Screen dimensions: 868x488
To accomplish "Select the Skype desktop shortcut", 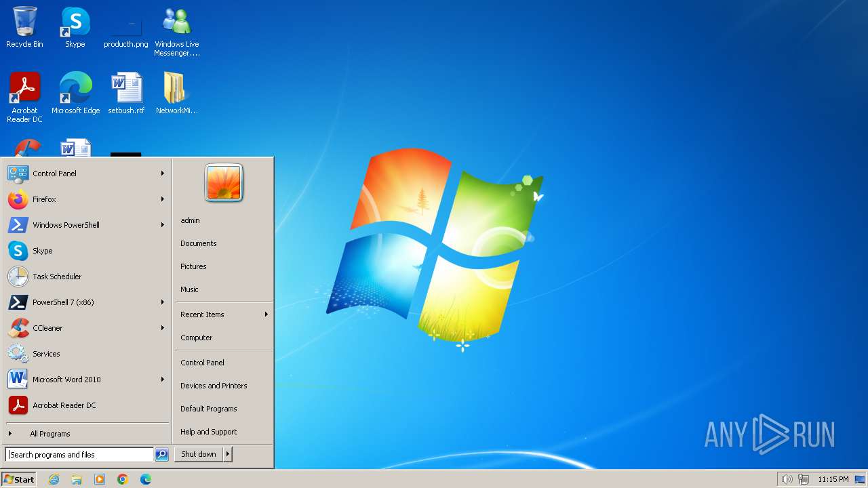I will pyautogui.click(x=75, y=27).
